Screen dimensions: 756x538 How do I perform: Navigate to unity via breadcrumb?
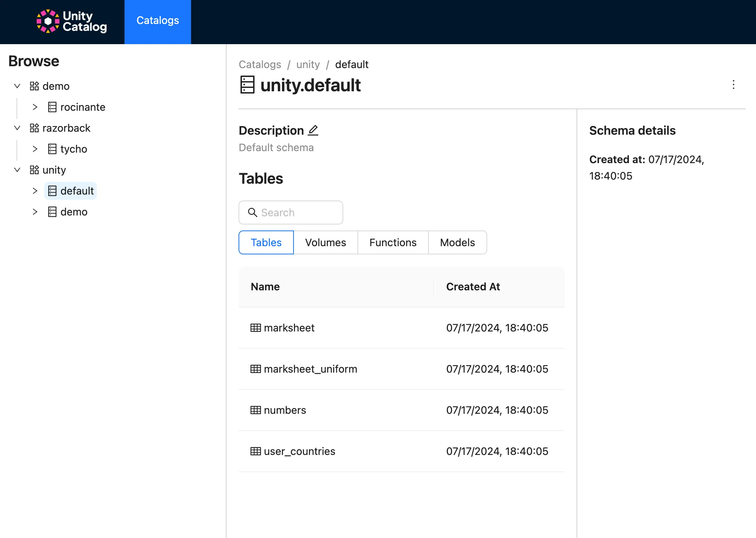(x=308, y=64)
